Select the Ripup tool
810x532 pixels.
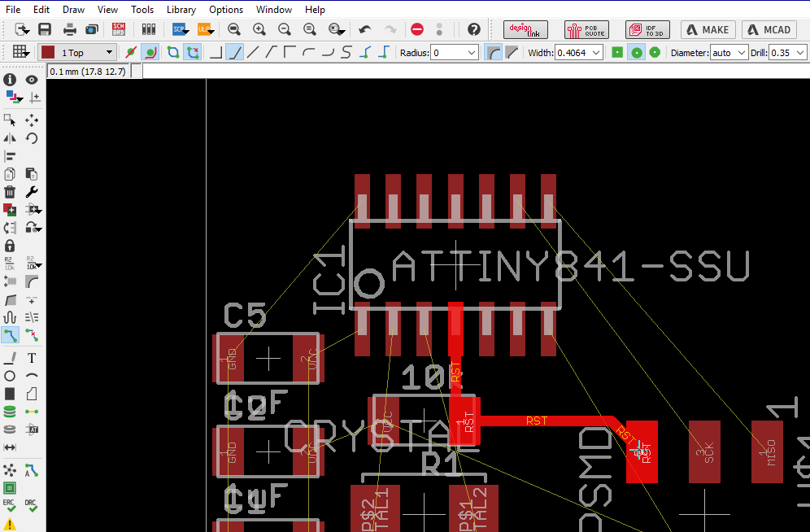click(x=32, y=335)
